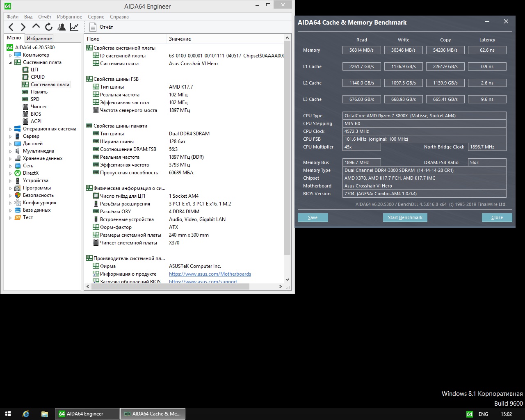Open the Windows Start button

pos(8,414)
